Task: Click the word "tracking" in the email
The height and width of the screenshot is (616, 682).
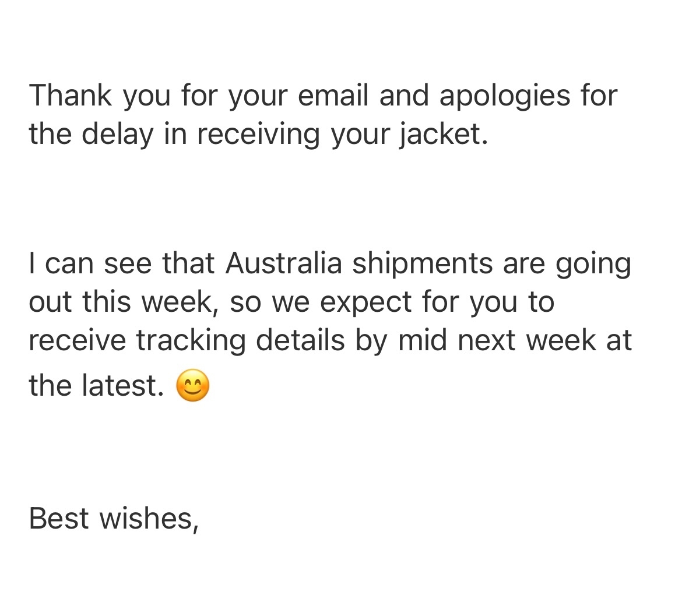Action: click(191, 342)
